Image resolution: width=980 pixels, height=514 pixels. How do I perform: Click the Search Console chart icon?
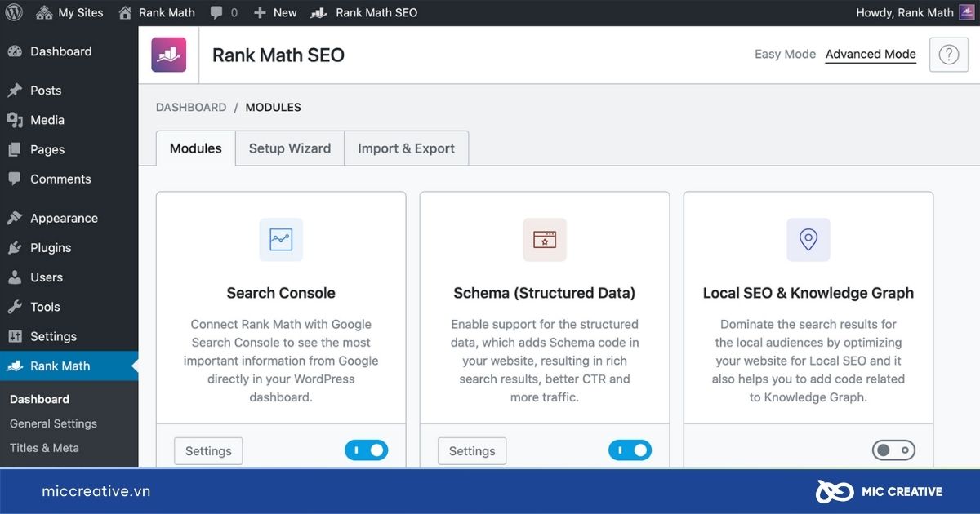281,240
